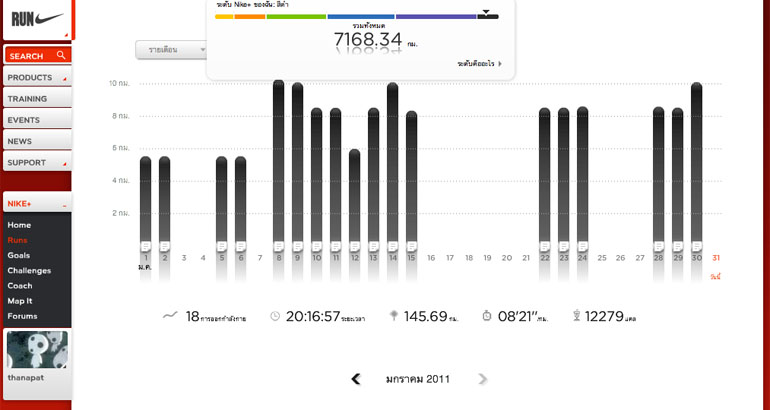
Task: Click the stopwatch average pace icon
Action: tap(487, 316)
